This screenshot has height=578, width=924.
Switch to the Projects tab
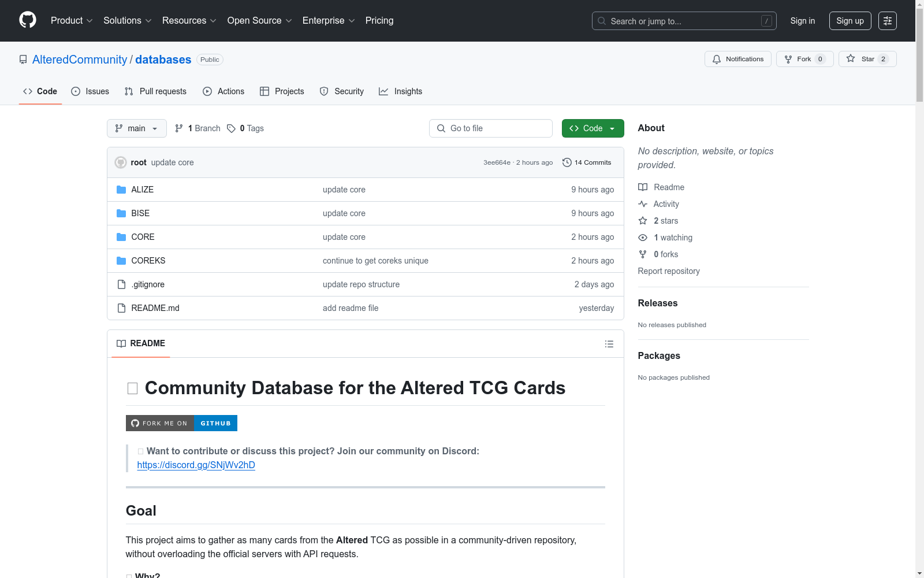pyautogui.click(x=282, y=91)
